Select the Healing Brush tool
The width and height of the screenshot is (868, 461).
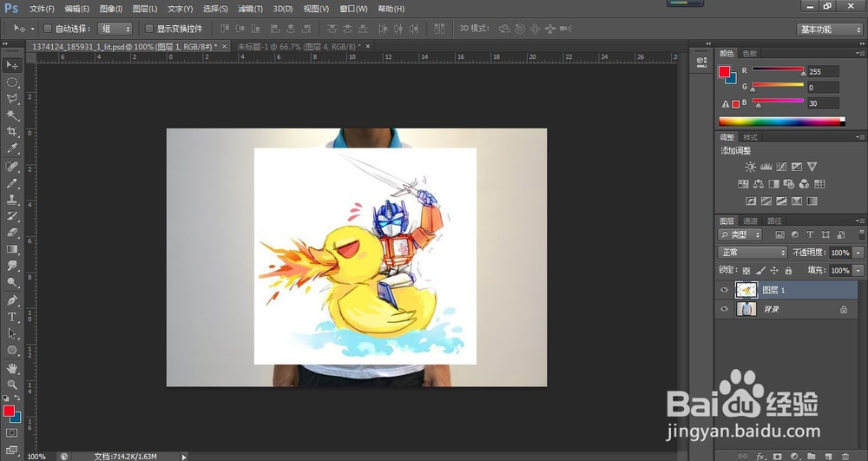point(11,166)
